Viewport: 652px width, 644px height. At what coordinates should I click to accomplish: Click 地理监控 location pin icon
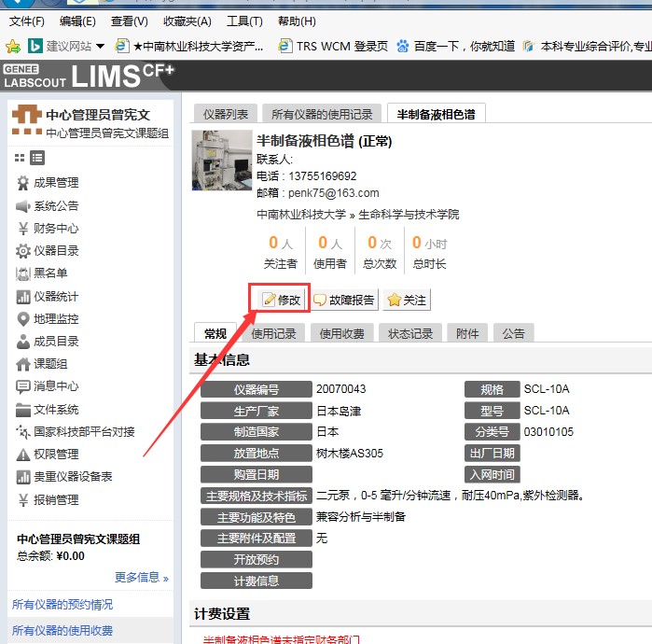[x=23, y=319]
